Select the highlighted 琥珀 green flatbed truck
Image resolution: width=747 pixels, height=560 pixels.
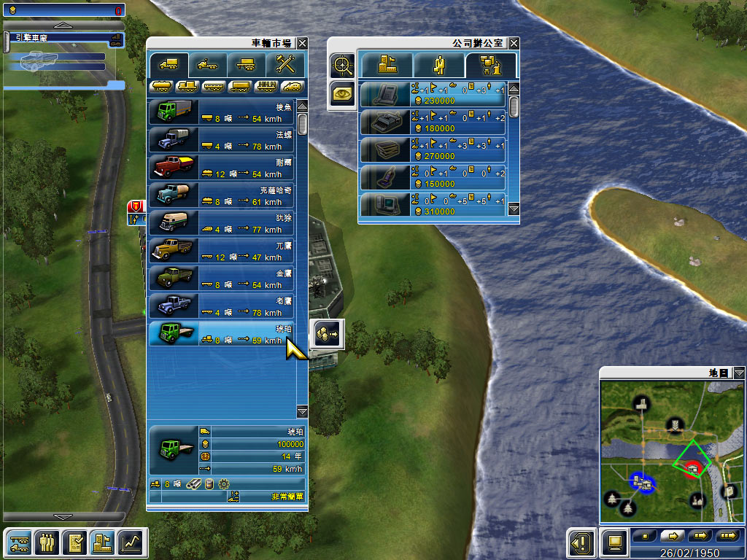[222, 334]
